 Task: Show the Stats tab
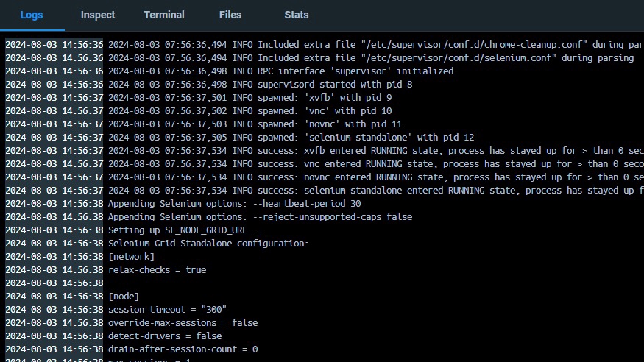coord(297,15)
